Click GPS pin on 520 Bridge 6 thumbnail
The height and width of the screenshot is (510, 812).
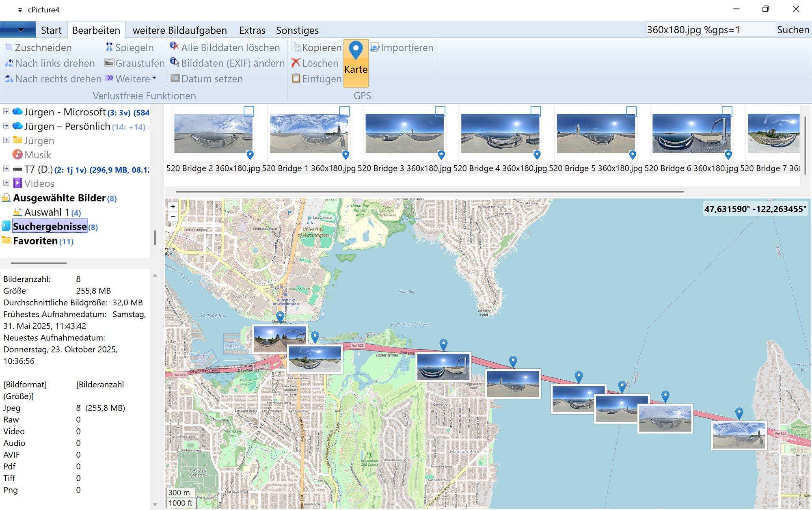pos(728,155)
